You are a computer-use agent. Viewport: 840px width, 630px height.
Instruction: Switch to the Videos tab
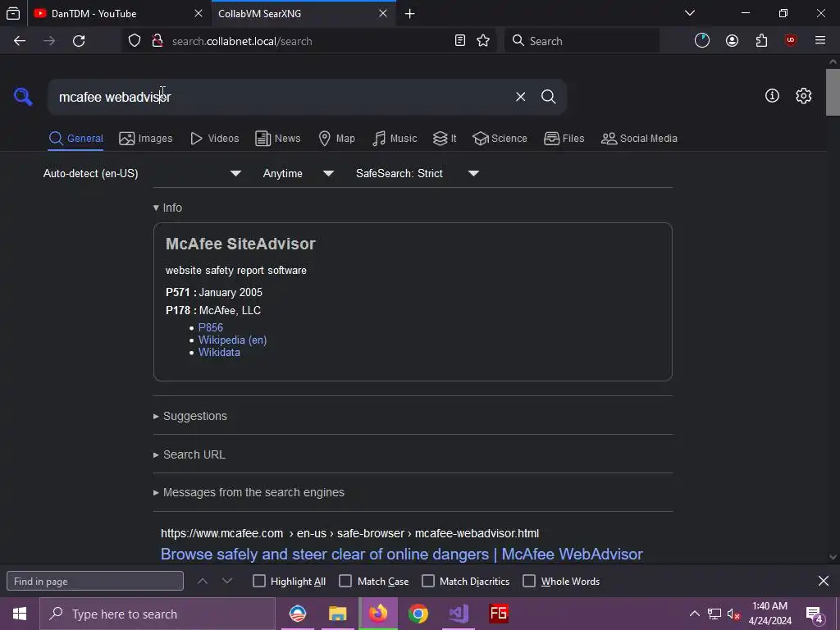coord(215,139)
